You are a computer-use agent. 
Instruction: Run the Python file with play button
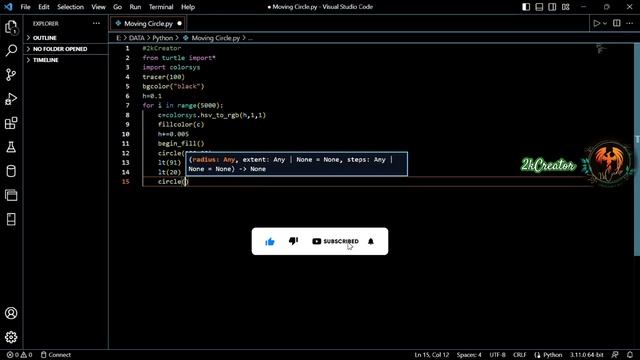click(x=596, y=24)
